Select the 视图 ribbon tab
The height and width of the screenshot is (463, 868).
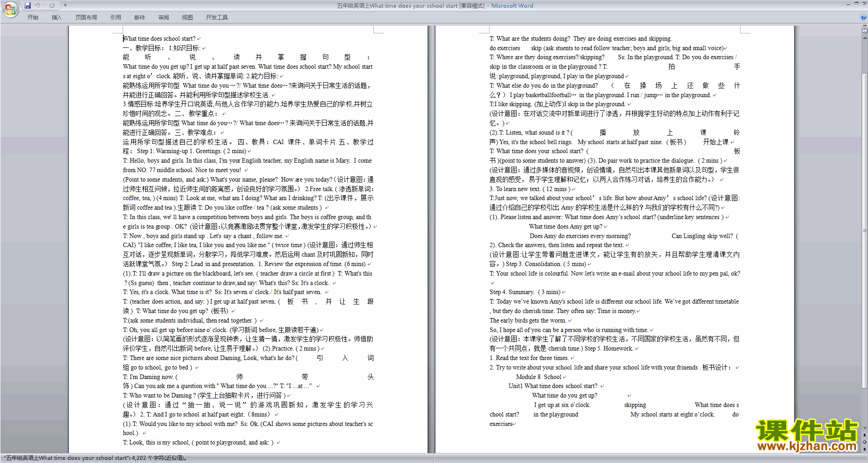click(187, 18)
